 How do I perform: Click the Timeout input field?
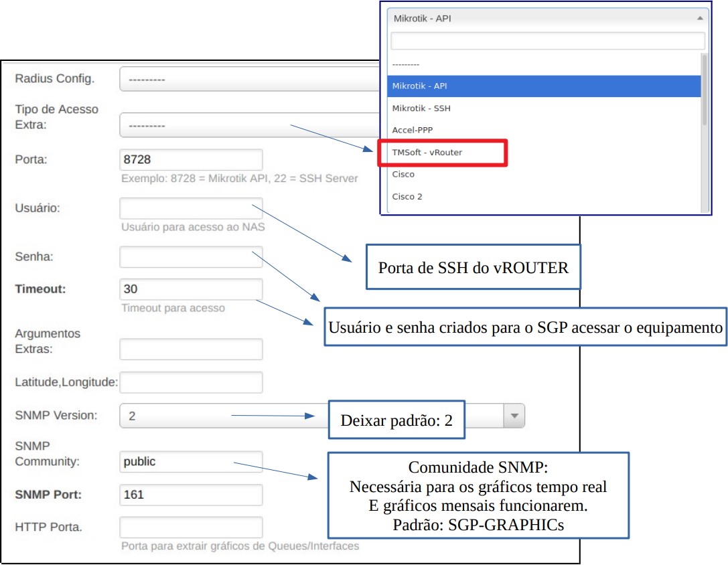[x=191, y=289]
